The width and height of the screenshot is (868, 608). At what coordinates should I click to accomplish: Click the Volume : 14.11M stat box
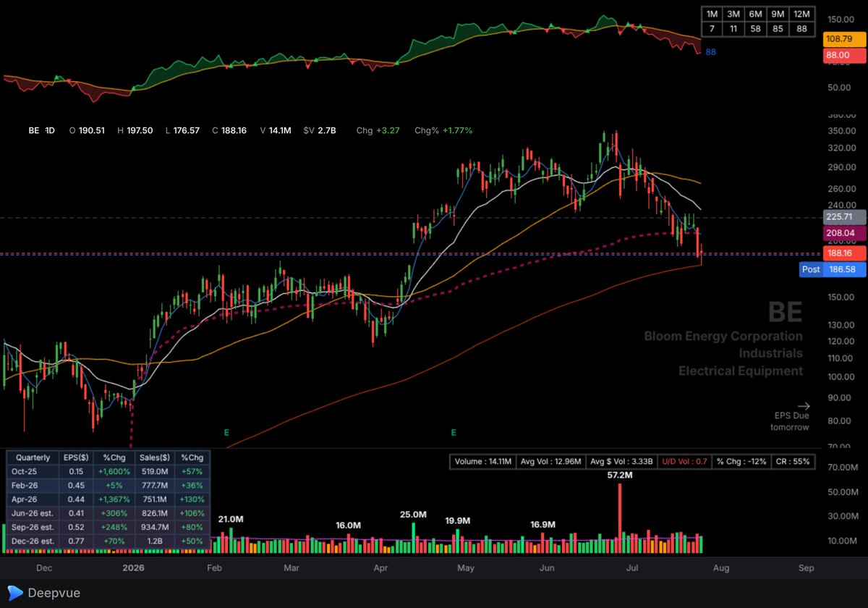coord(485,461)
